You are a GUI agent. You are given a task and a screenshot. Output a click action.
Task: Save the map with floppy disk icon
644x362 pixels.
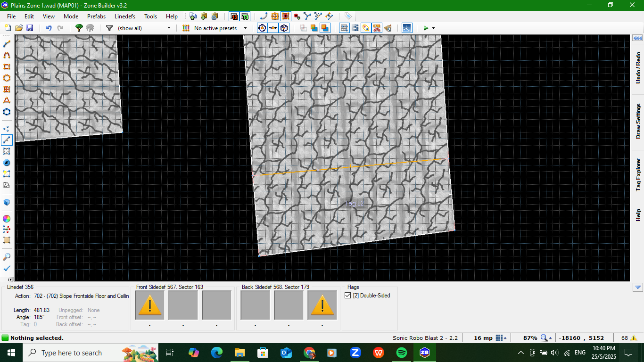coord(30,28)
